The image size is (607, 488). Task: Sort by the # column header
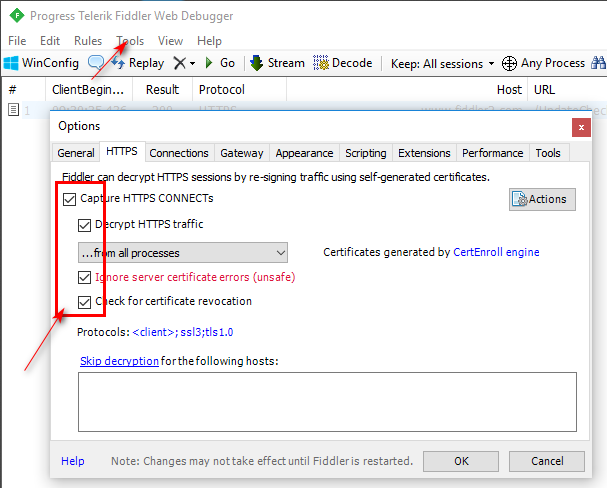tap(24, 90)
